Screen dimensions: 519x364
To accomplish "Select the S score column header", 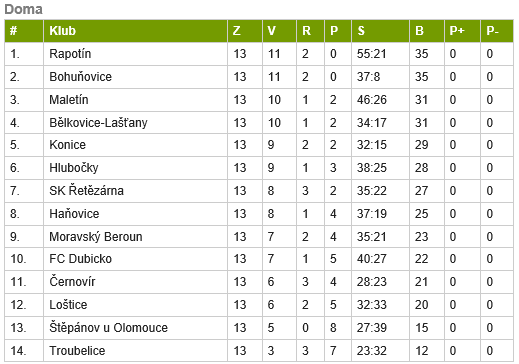I will click(x=361, y=31).
